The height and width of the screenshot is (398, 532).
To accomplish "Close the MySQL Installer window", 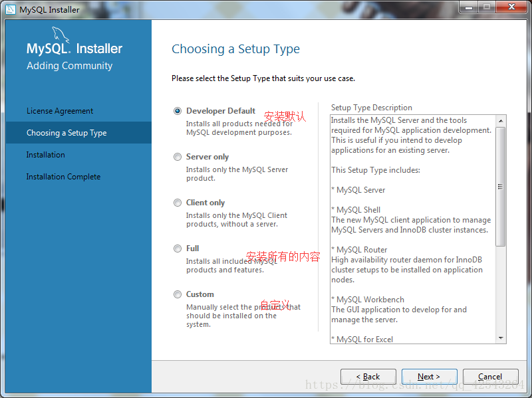I will pyautogui.click(x=512, y=7).
